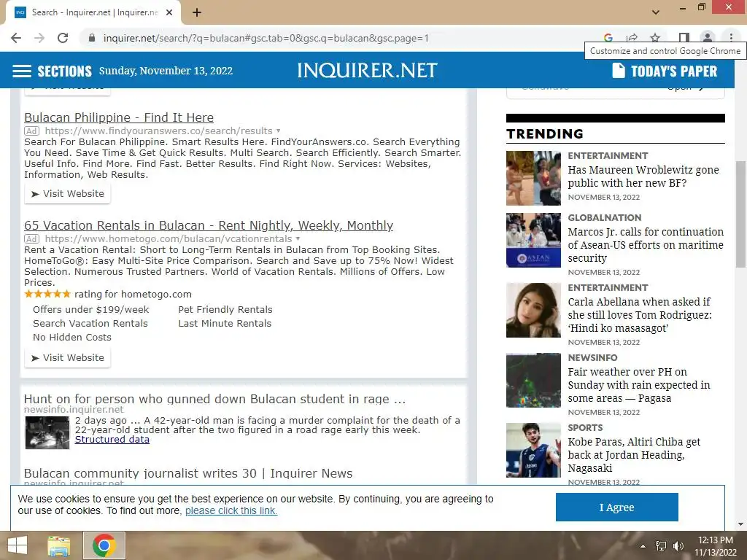The width and height of the screenshot is (747, 560).
Task: Open the browser side panel
Action: 684,38
